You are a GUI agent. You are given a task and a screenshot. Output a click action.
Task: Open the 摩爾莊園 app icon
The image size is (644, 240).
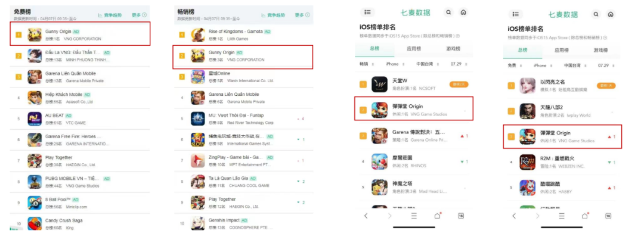[379, 161]
